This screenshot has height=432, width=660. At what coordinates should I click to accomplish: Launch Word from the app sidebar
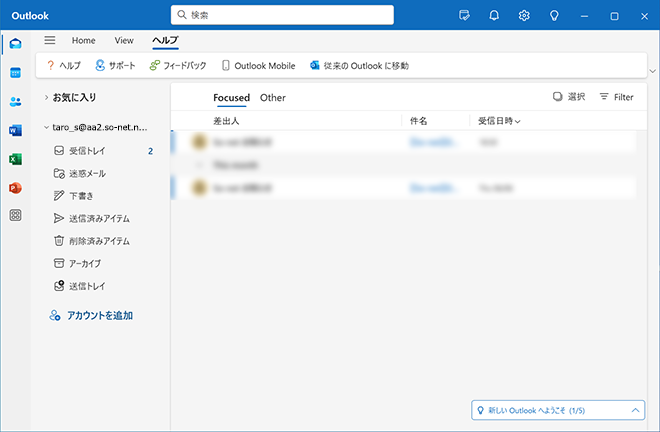(15, 130)
